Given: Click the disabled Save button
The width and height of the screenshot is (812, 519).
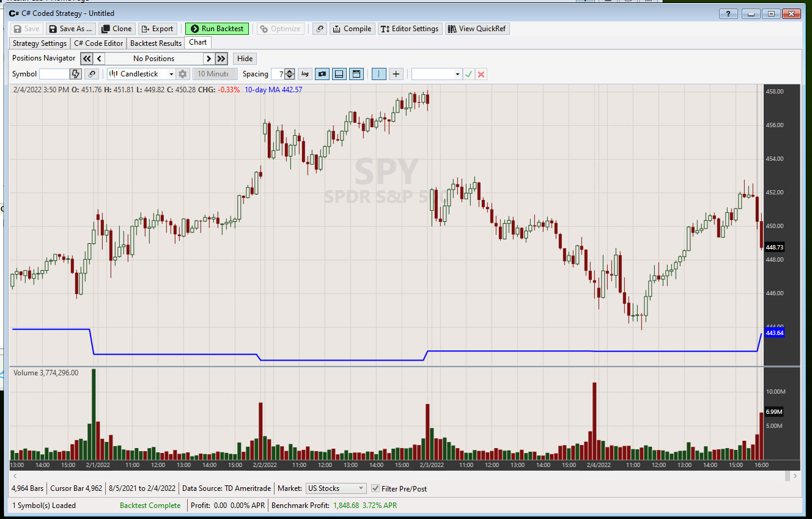Looking at the screenshot, I should pos(26,29).
